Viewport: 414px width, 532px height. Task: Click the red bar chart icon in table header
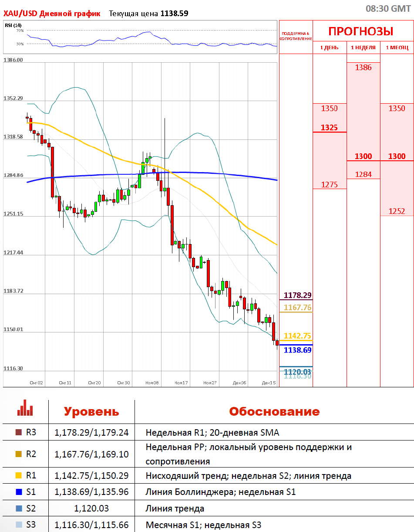25,411
